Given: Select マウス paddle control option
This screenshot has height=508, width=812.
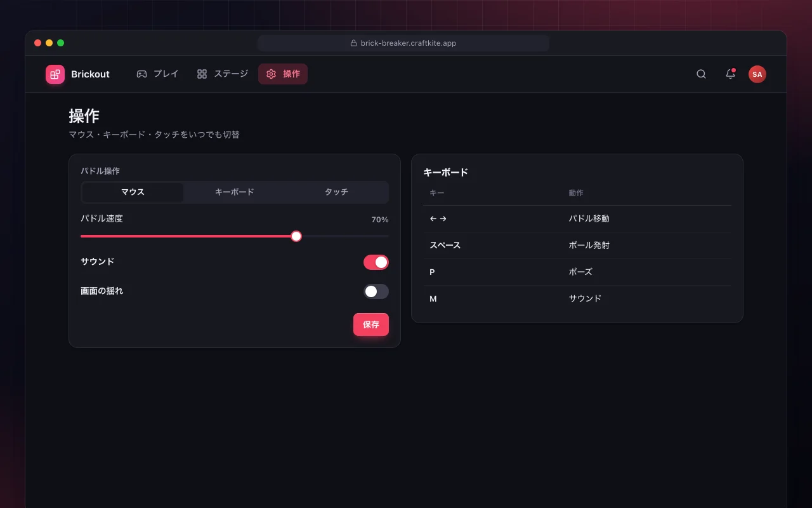Looking at the screenshot, I should coord(133,192).
